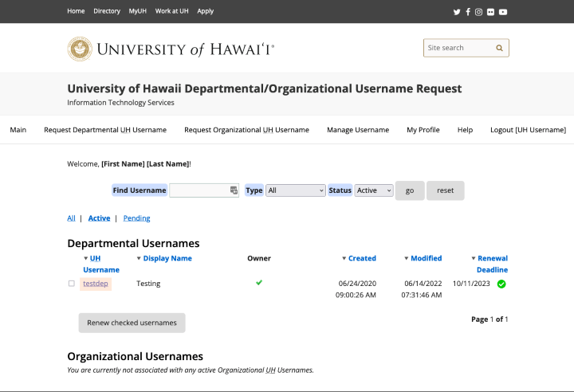The image size is (574, 392).
Task: Click the Owner column header
Action: (x=259, y=258)
